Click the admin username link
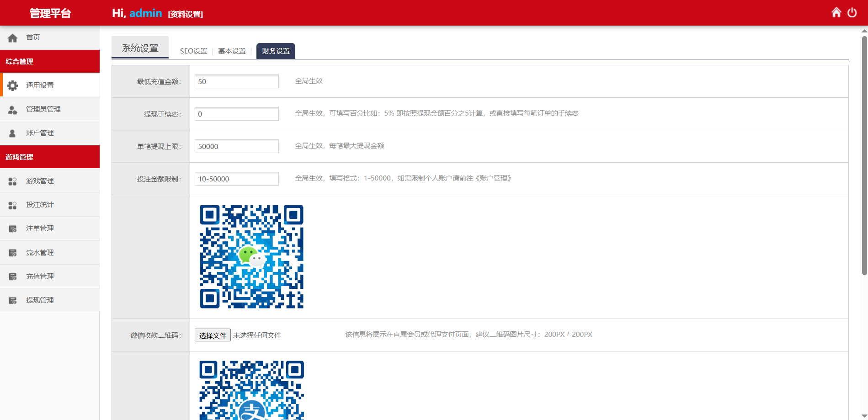This screenshot has height=420, width=868. (145, 13)
